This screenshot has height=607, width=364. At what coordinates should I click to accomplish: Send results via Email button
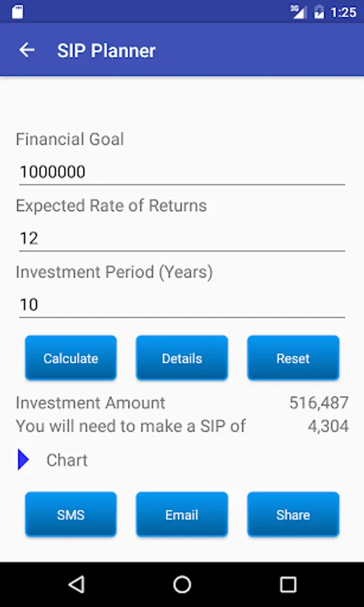coord(182,515)
